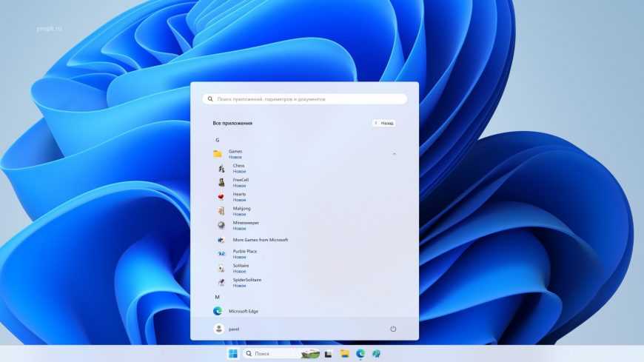Open Microsoft Edge icon in app list
Image resolution: width=644 pixels, height=362 pixels.
(x=218, y=311)
